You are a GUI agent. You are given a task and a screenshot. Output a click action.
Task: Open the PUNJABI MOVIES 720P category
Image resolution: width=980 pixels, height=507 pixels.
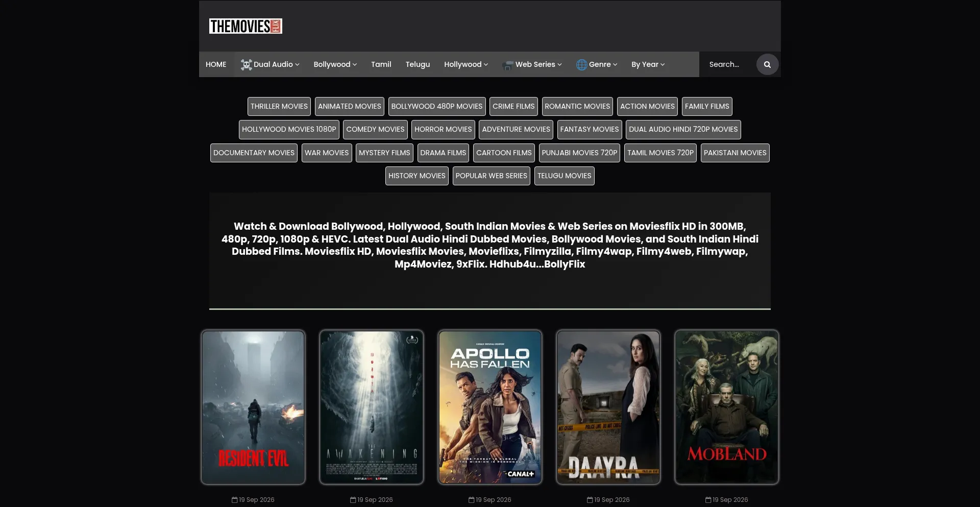pos(579,153)
